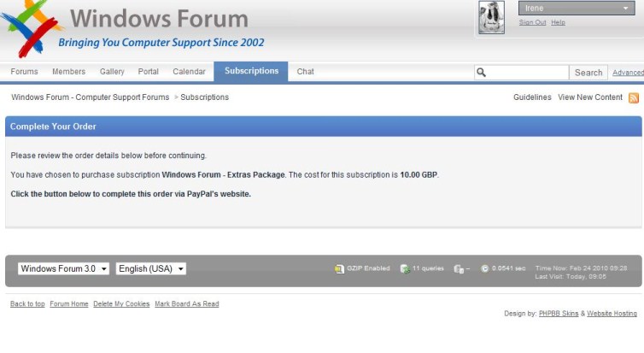Switch to the Gallery tab
The height and width of the screenshot is (353, 644).
coord(112,72)
